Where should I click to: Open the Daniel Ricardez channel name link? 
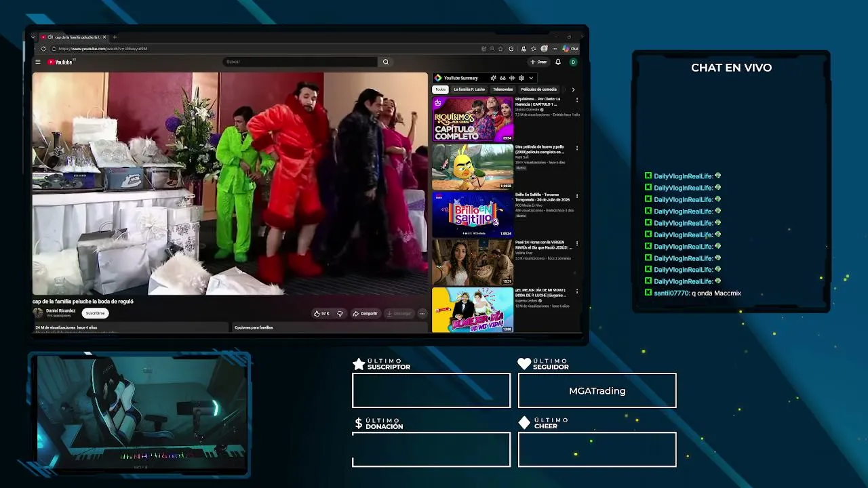coord(61,310)
